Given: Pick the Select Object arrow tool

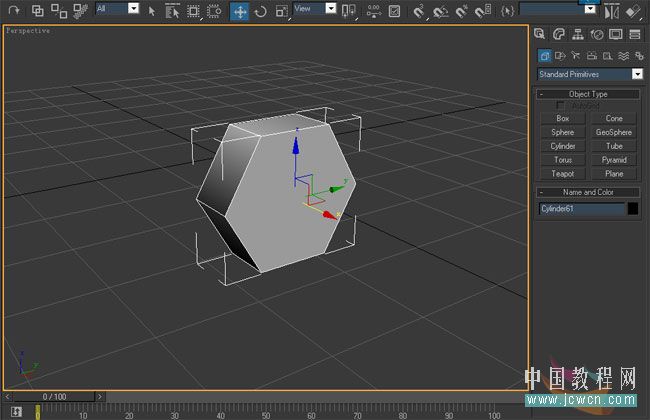Looking at the screenshot, I should 152,11.
